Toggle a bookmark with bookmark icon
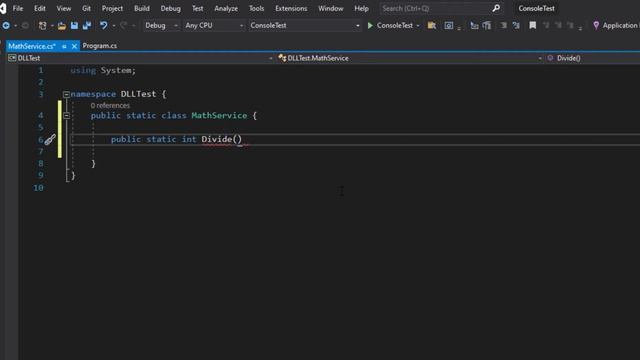This screenshot has width=640, height=360. pos(533,25)
